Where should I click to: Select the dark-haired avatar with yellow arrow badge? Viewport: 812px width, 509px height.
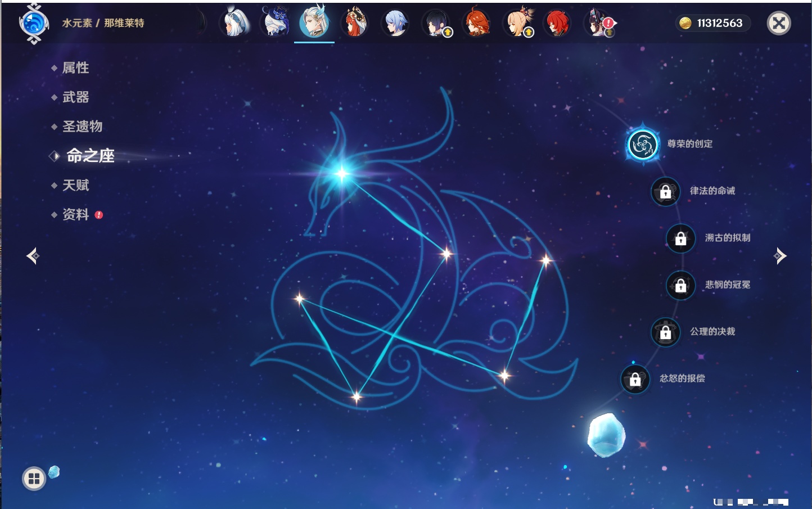(x=436, y=23)
